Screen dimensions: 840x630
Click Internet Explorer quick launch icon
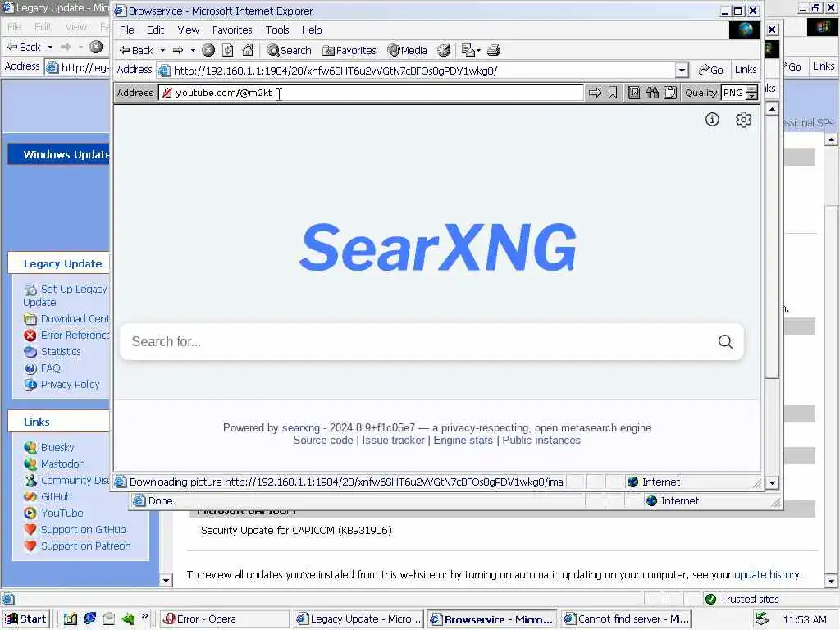click(89, 619)
